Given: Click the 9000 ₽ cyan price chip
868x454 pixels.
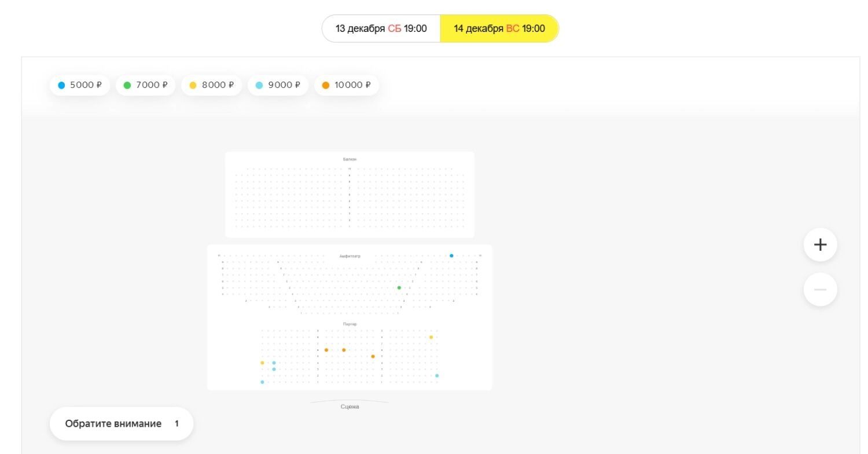Looking at the screenshot, I should point(278,85).
